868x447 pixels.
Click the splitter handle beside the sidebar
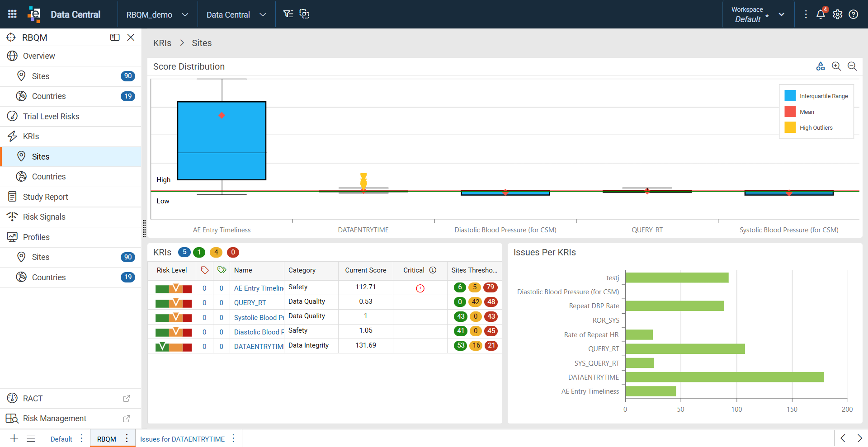tap(144, 229)
